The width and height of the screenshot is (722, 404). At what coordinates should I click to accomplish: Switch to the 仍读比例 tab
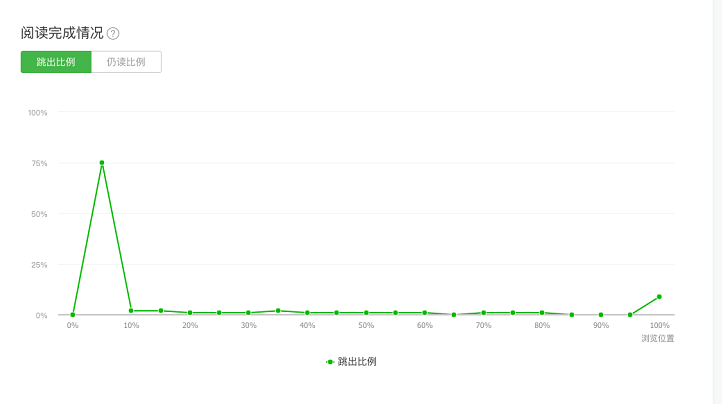(x=126, y=62)
